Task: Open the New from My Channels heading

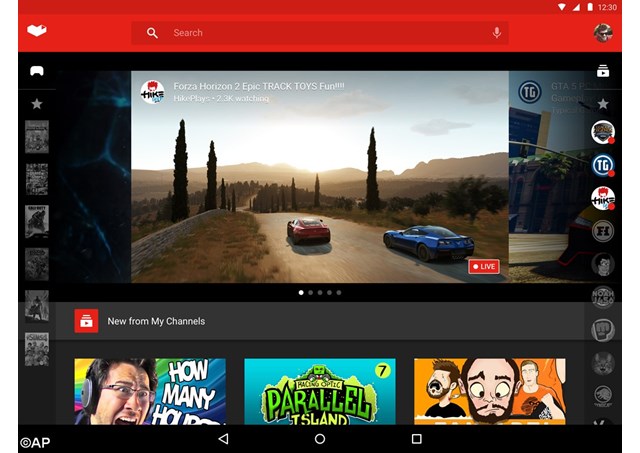Action: coord(156,321)
